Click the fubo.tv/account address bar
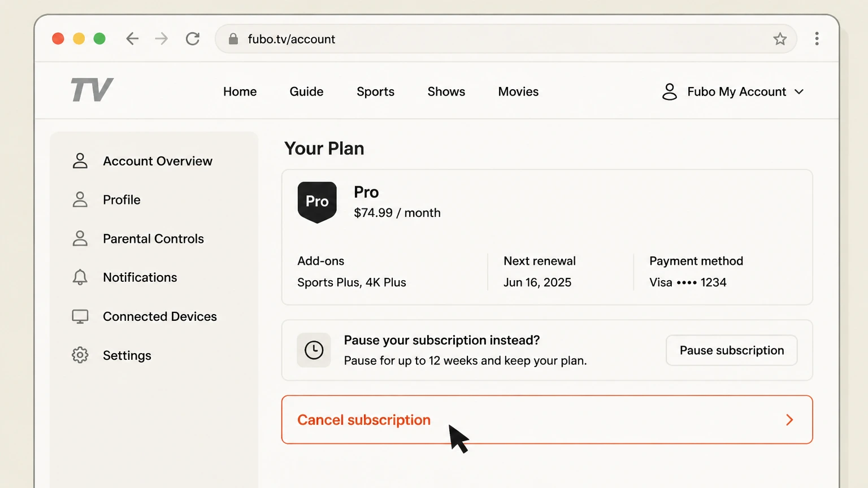The height and width of the screenshot is (488, 868). pos(506,38)
